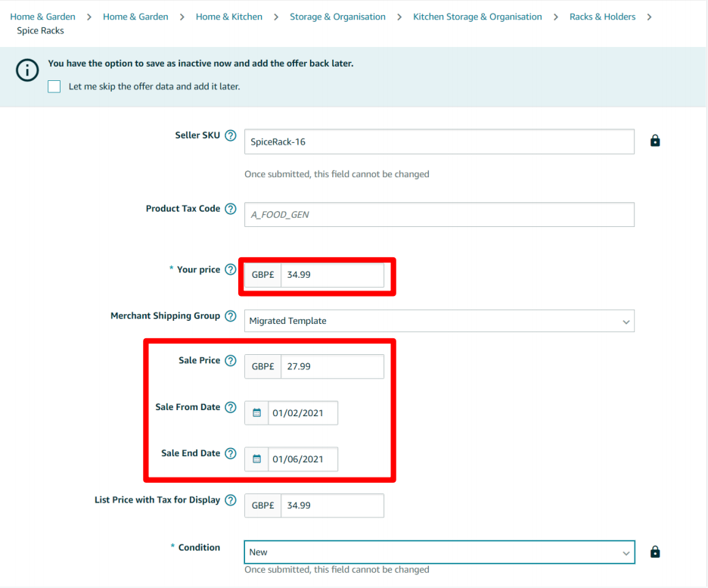
Task: Click the Merchant Shipping Group help icon
Action: 231,316
